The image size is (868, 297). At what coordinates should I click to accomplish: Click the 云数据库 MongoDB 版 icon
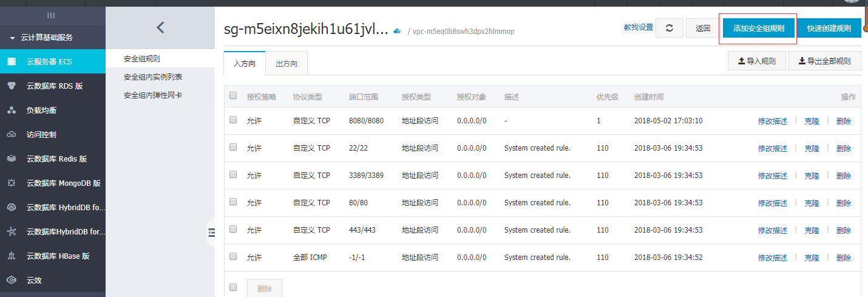pos(11,183)
